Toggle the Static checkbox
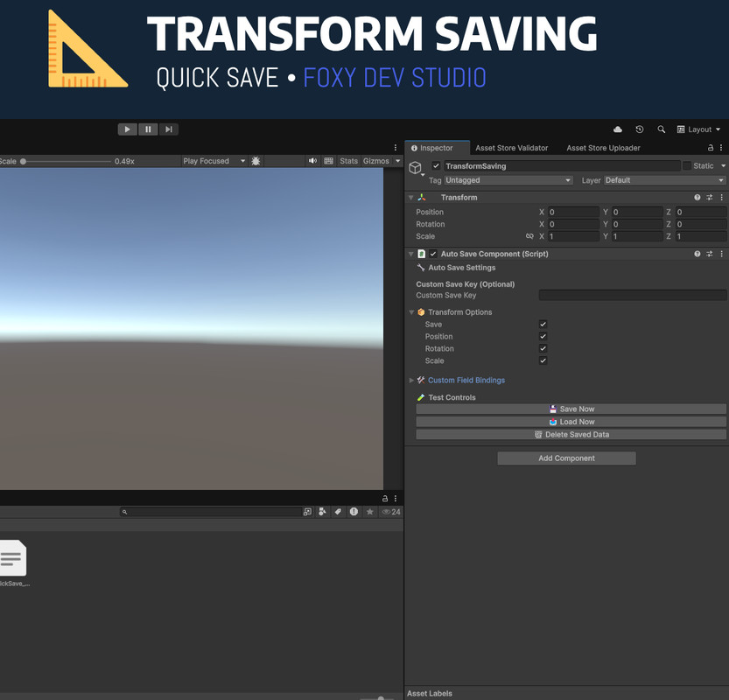 point(687,165)
